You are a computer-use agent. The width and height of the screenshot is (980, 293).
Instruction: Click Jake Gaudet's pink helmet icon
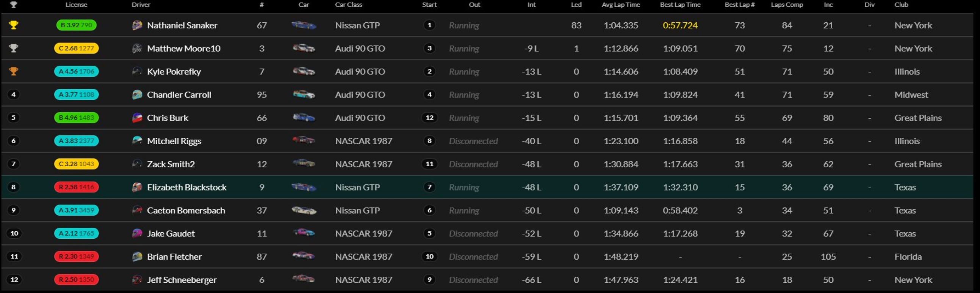pyautogui.click(x=137, y=233)
